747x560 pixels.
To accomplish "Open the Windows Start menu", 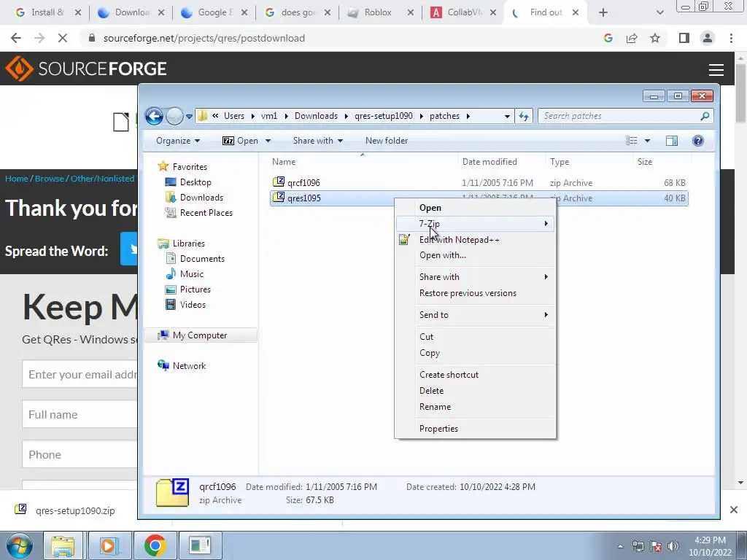I will point(19,545).
